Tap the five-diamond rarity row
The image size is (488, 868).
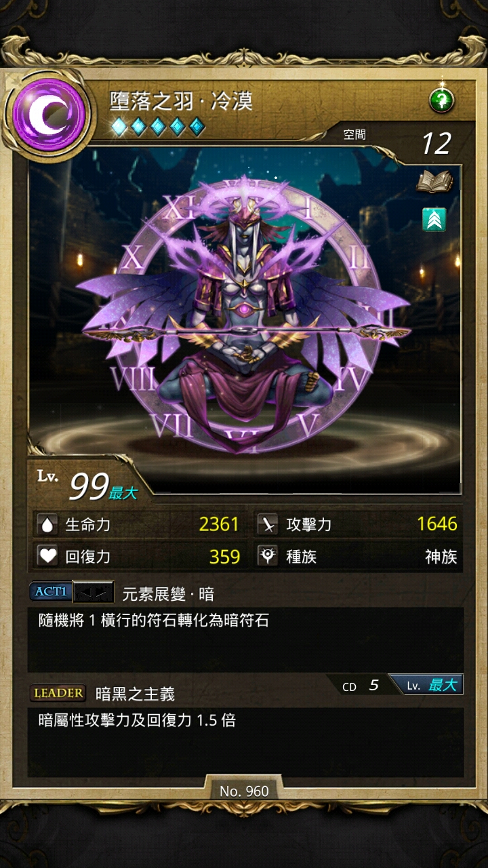[157, 126]
